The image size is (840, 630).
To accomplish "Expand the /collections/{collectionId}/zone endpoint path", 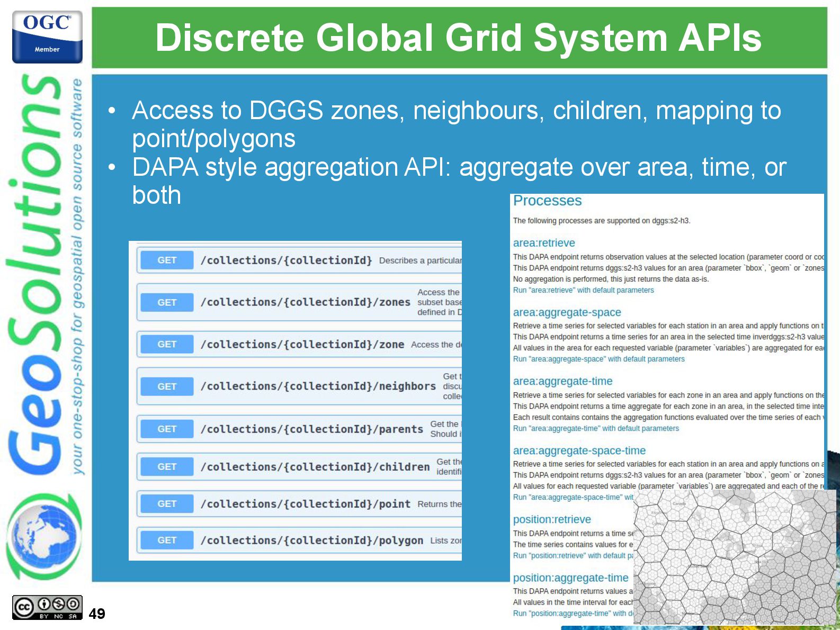I will pyautogui.click(x=302, y=345).
